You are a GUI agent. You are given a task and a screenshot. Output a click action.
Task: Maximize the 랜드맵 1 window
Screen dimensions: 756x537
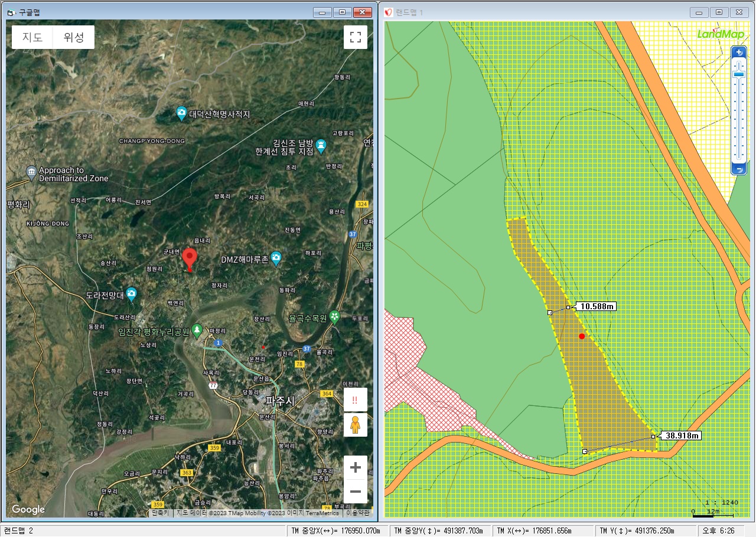[719, 12]
